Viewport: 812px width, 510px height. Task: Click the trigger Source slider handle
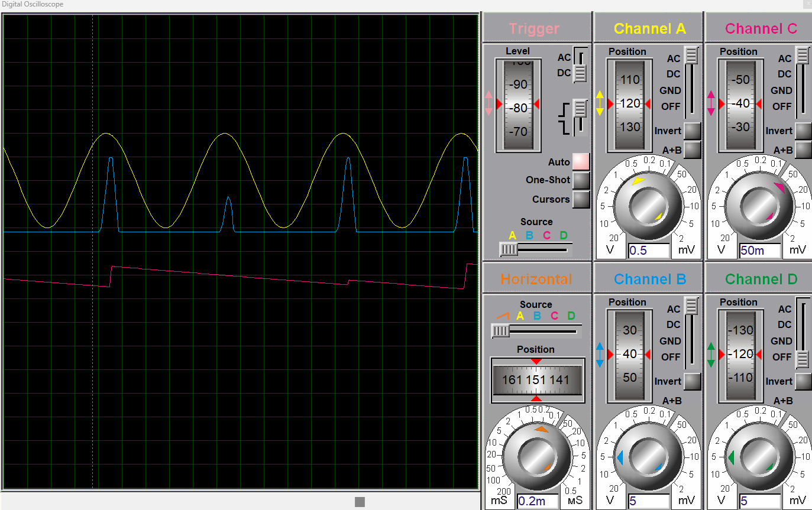509,249
